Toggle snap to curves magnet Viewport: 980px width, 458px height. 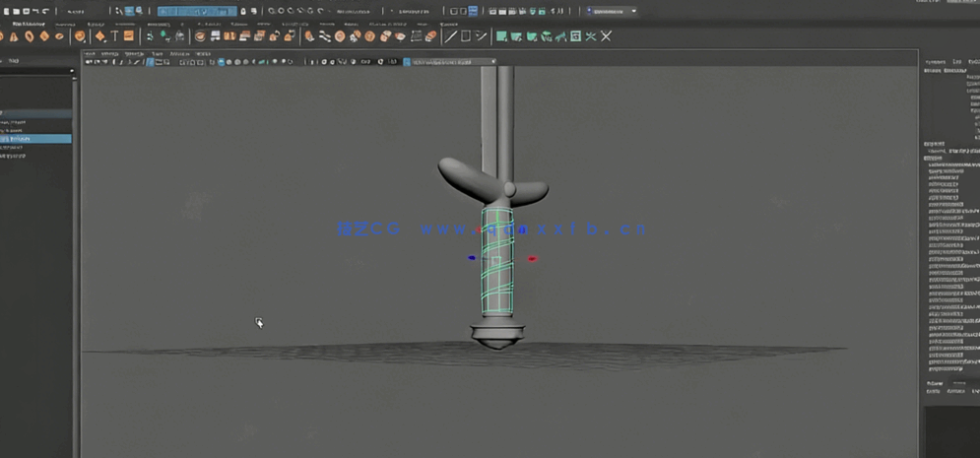(281, 11)
